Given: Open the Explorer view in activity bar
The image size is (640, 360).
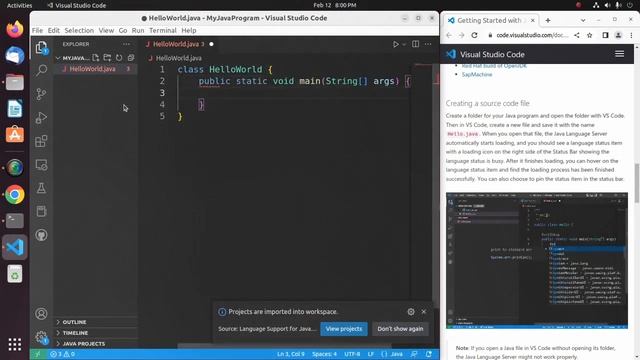Looking at the screenshot, I should 41,48.
